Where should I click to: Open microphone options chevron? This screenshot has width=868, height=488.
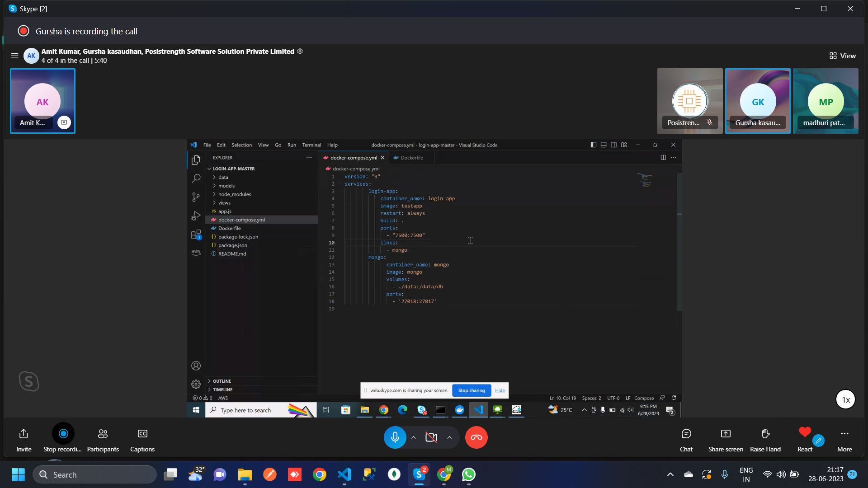pyautogui.click(x=413, y=437)
